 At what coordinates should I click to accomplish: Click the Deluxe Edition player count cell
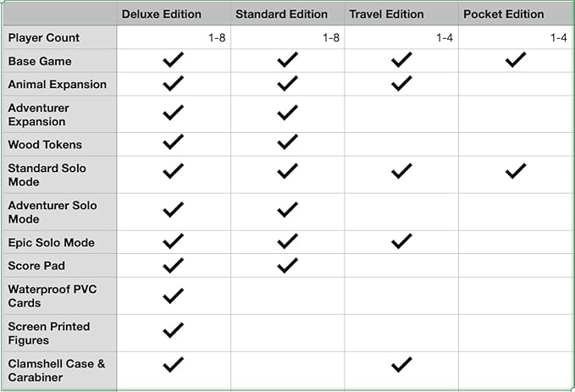[174, 37]
